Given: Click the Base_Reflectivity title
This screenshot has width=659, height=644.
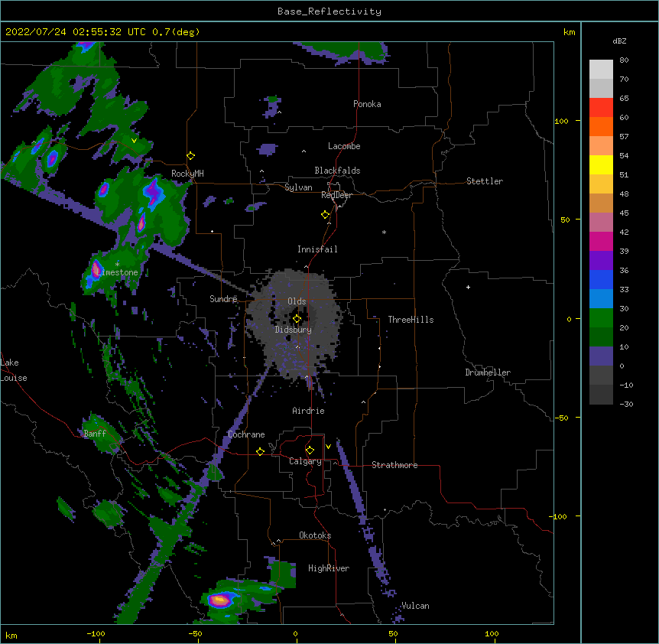Looking at the screenshot, I should coord(329,11).
